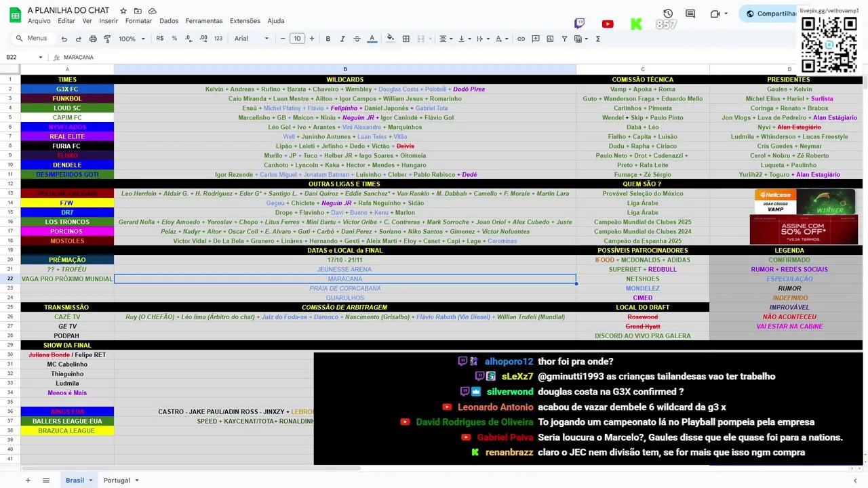Image resolution: width=868 pixels, height=488 pixels.
Task: Click the font size field
Action: (298, 39)
